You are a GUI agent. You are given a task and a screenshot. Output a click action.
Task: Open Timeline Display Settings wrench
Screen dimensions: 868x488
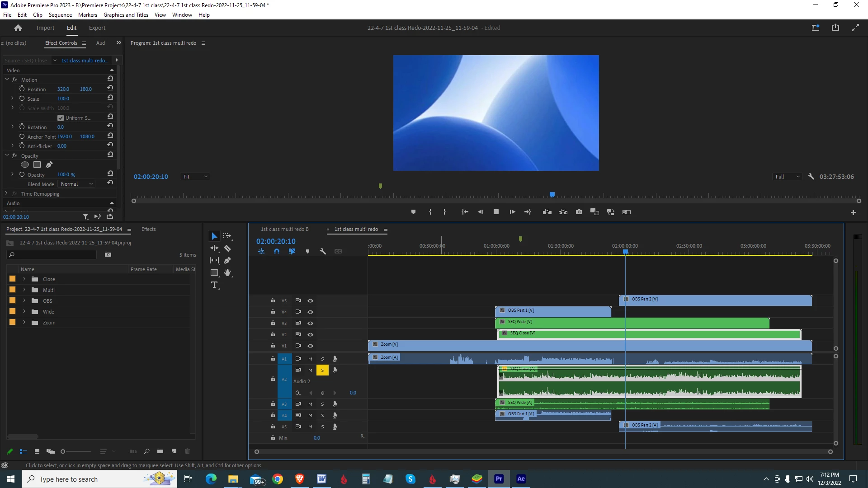(323, 251)
